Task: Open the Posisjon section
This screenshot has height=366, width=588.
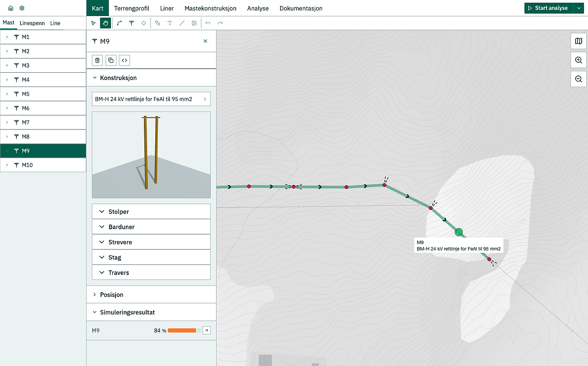Action: [151, 295]
